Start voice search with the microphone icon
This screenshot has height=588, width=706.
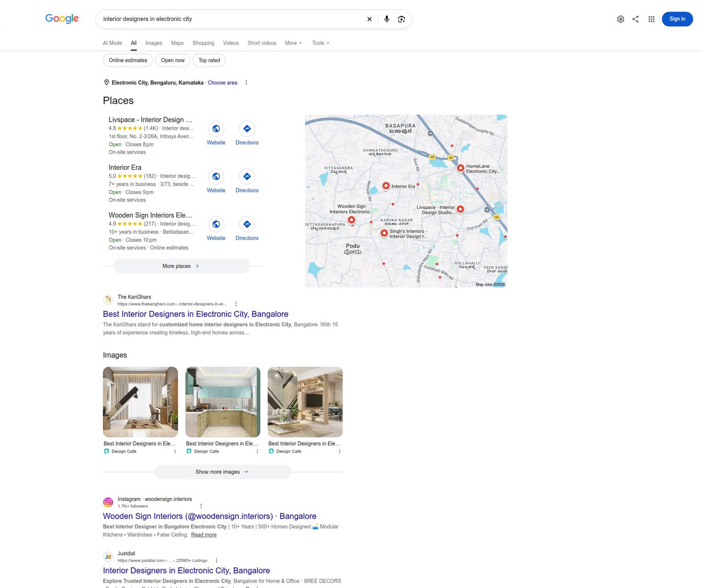coord(387,19)
